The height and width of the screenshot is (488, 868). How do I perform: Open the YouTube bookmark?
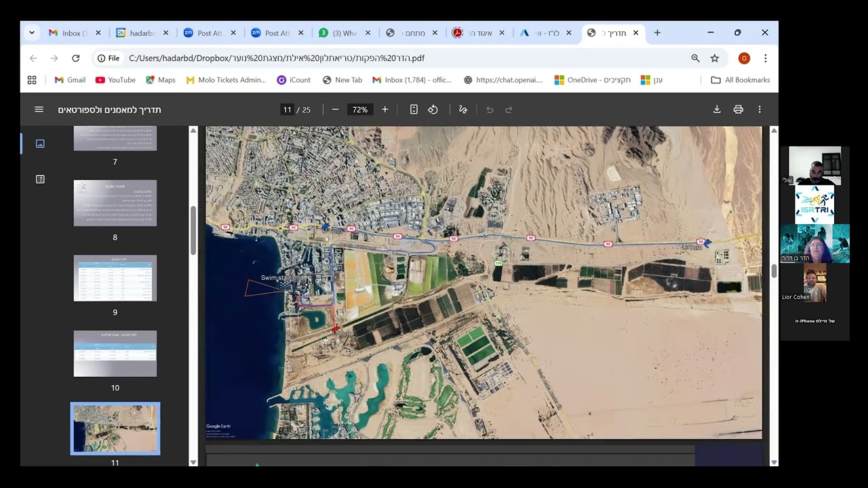115,80
